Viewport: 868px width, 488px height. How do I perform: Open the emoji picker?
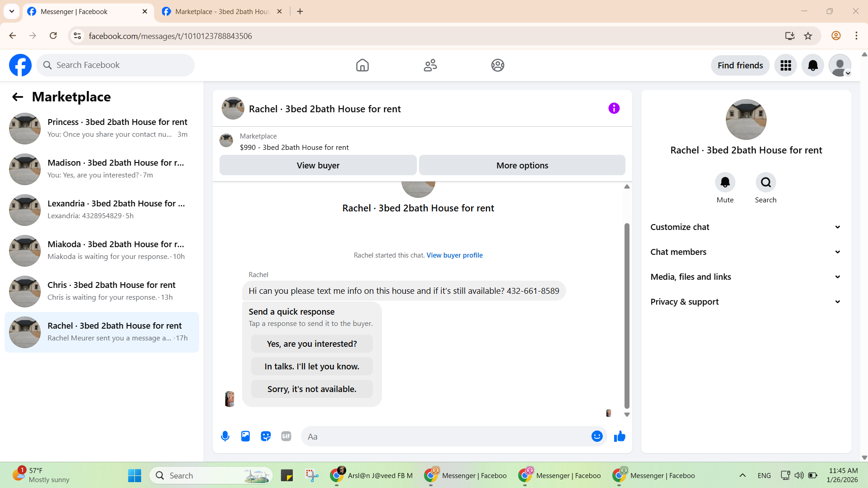tap(596, 436)
